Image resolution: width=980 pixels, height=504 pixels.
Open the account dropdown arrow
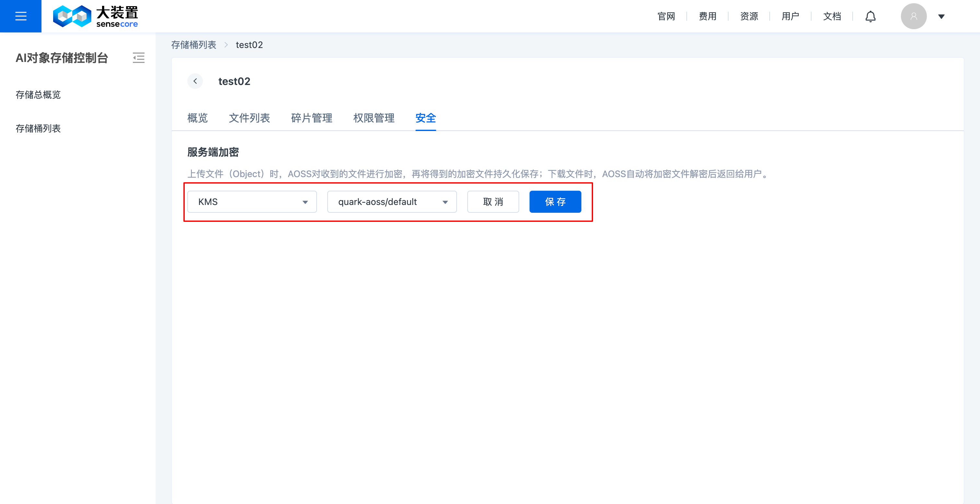click(941, 16)
